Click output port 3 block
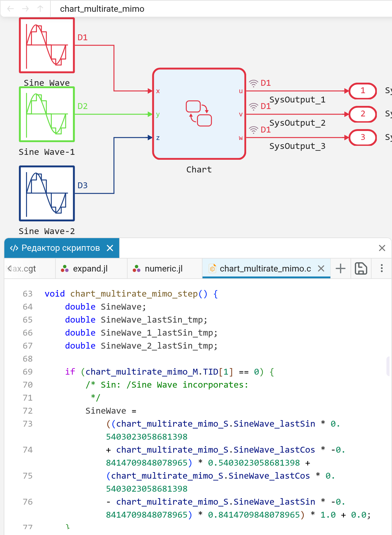 pyautogui.click(x=363, y=137)
